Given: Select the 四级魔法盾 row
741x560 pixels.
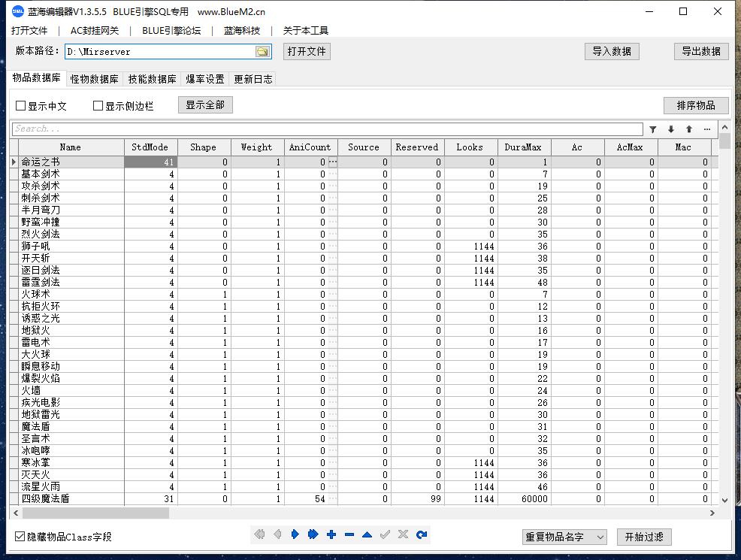Looking at the screenshot, I should click(x=364, y=499).
